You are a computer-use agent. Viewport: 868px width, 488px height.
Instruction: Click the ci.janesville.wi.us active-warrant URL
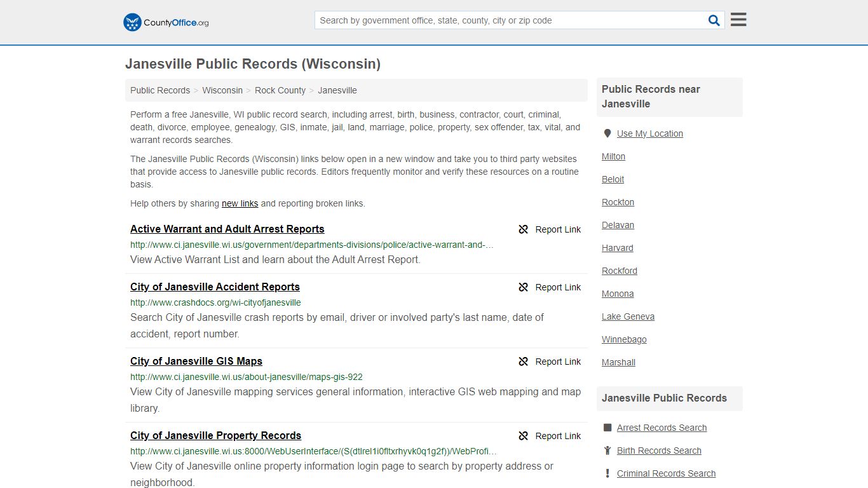tap(311, 245)
